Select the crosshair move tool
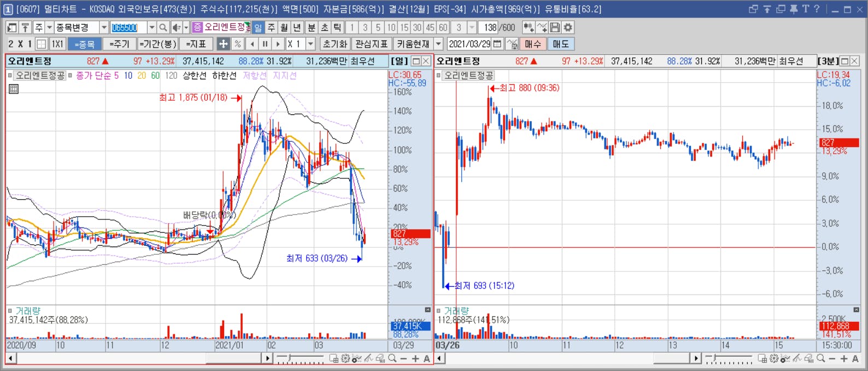The width and height of the screenshot is (868, 371). tap(223, 44)
